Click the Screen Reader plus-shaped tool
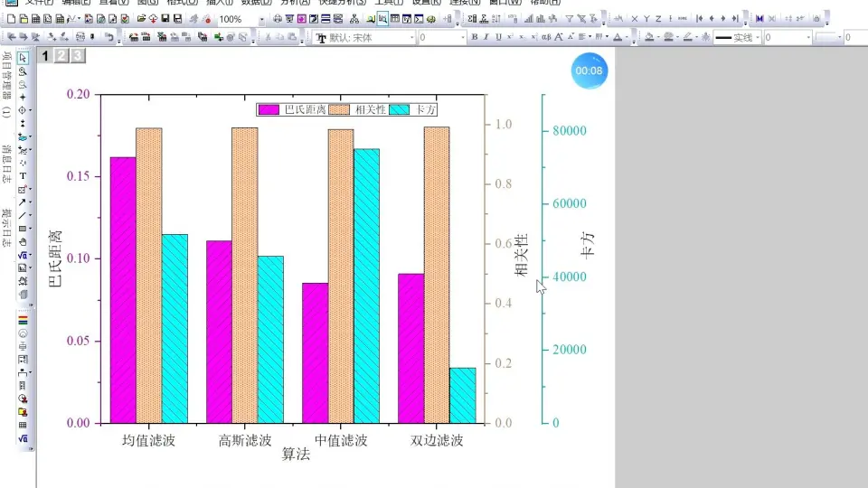Screen dimensions: 868x488 click(x=23, y=97)
